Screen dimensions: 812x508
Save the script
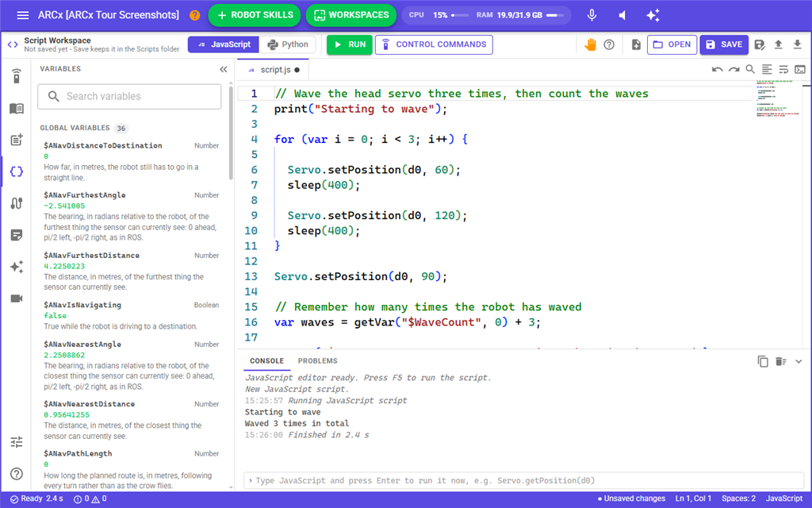(724, 44)
